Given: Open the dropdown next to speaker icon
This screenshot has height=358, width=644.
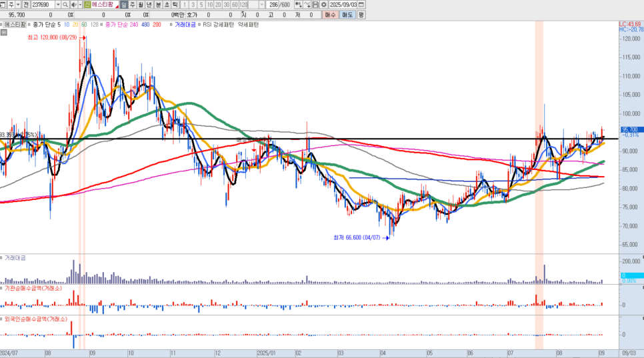Looking at the screenshot, I should pyautogui.click(x=80, y=5).
